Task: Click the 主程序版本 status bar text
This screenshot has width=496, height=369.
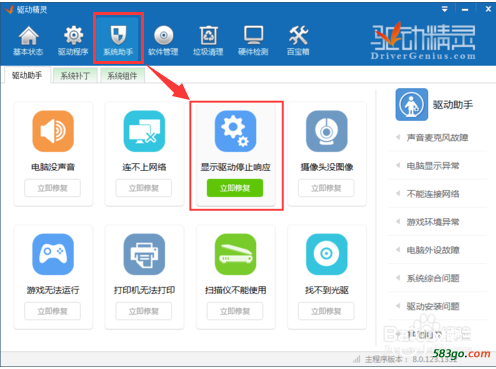Action: pyautogui.click(x=410, y=359)
